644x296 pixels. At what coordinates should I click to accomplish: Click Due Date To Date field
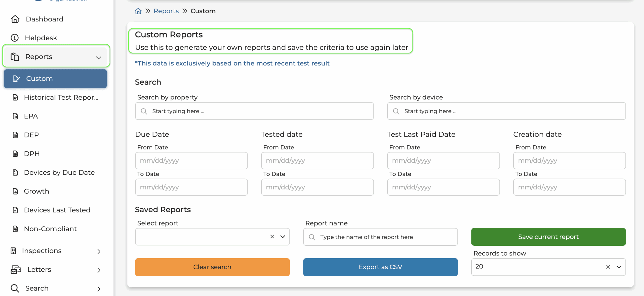(191, 187)
